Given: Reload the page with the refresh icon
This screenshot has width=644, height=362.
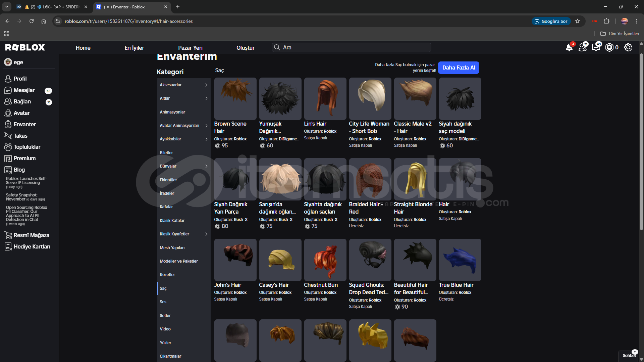Looking at the screenshot, I should (32, 21).
